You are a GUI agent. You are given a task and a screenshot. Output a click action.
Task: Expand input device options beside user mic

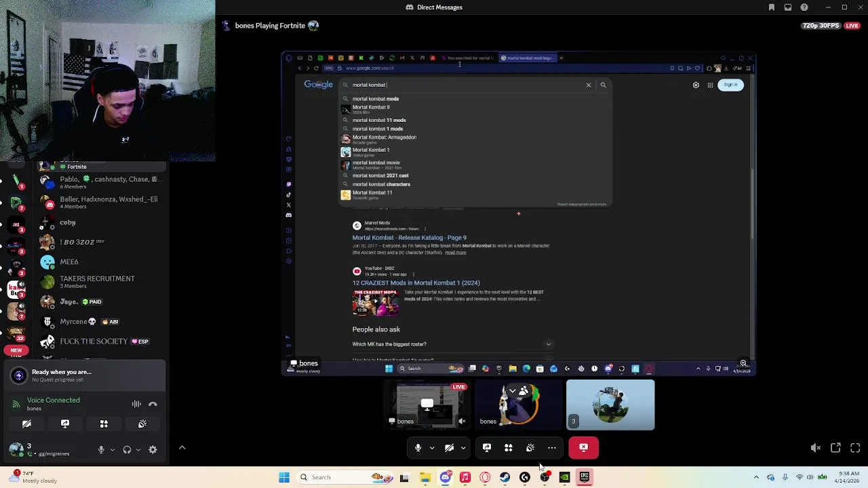tap(113, 449)
